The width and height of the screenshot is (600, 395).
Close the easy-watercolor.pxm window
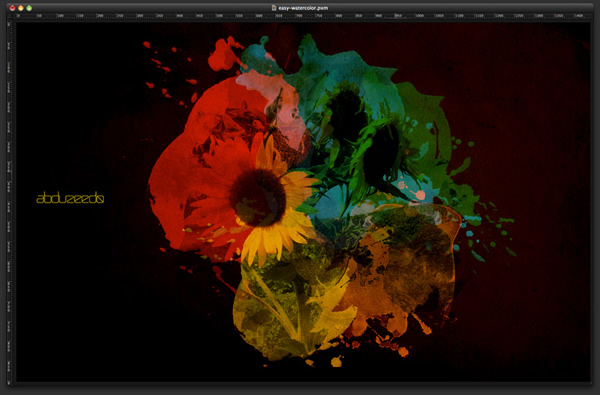12,8
